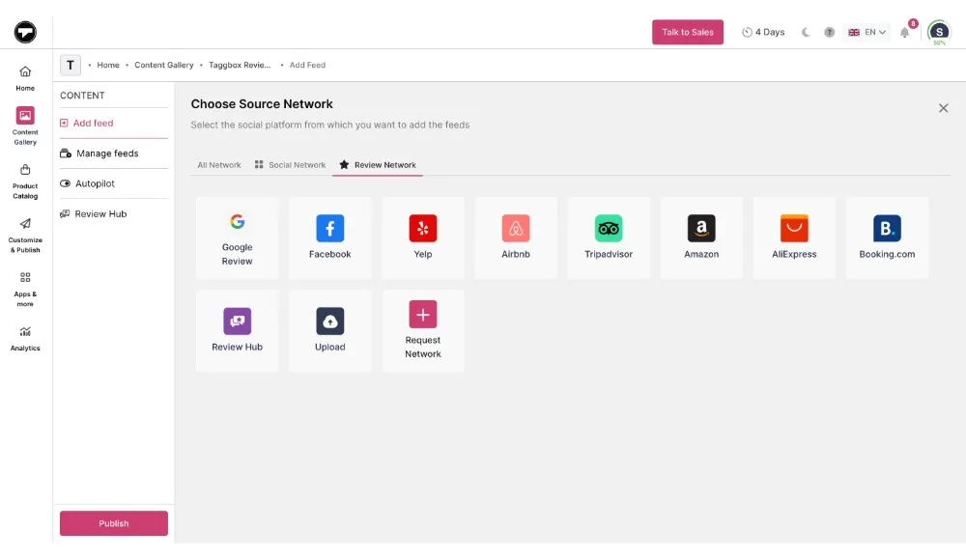Select Google Review network
The height and width of the screenshot is (560, 966).
(238, 238)
